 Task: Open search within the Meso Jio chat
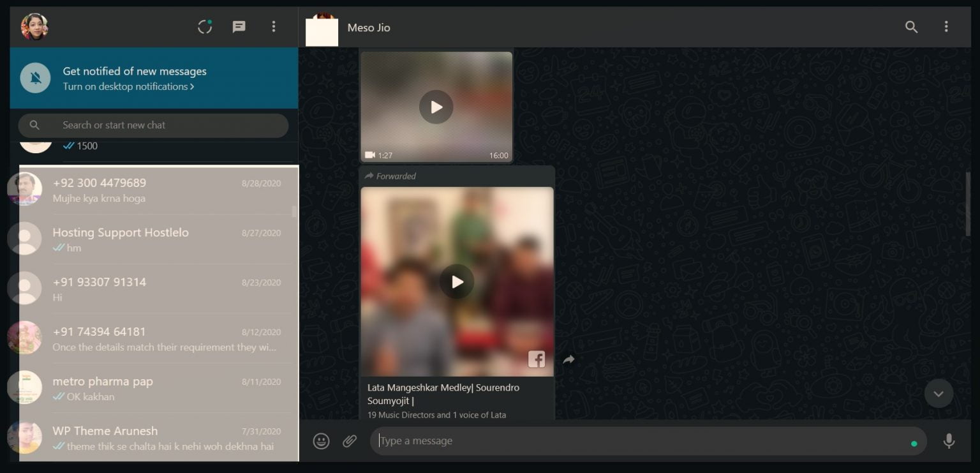point(911,27)
